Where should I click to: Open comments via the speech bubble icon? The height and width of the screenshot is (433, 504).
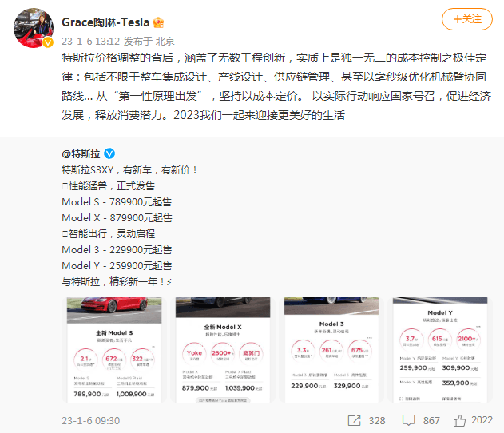(408, 420)
